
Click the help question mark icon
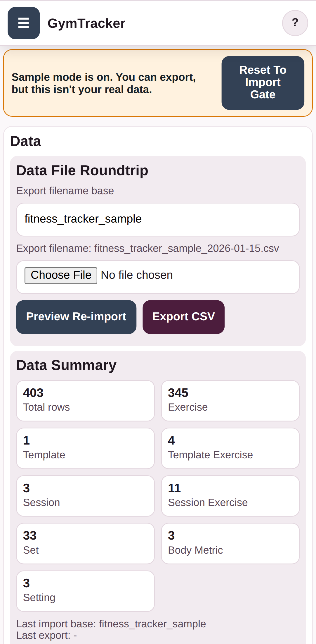(x=295, y=23)
